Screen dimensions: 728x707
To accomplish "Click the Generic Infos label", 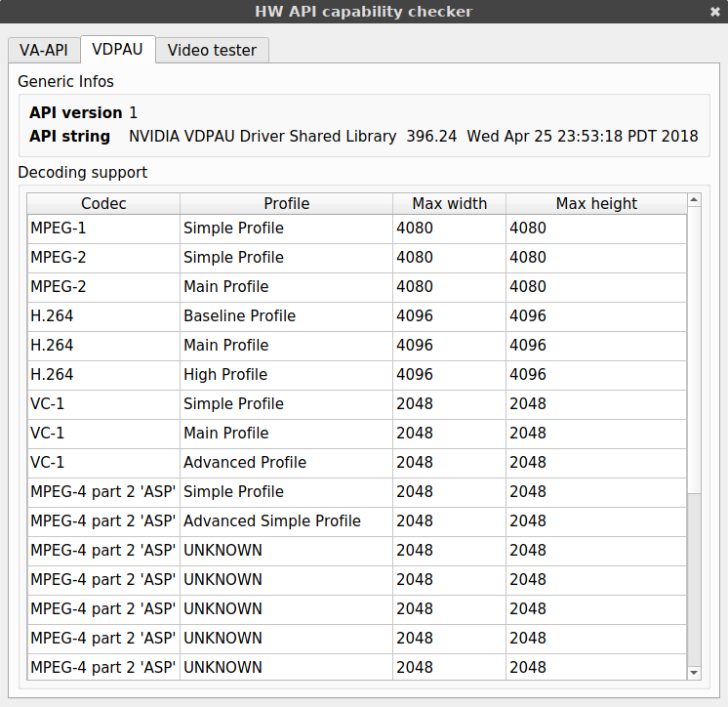I will click(65, 82).
